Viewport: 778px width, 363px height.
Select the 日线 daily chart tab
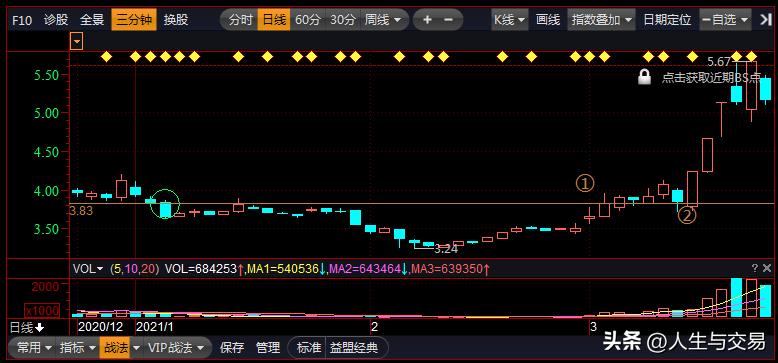[274, 20]
